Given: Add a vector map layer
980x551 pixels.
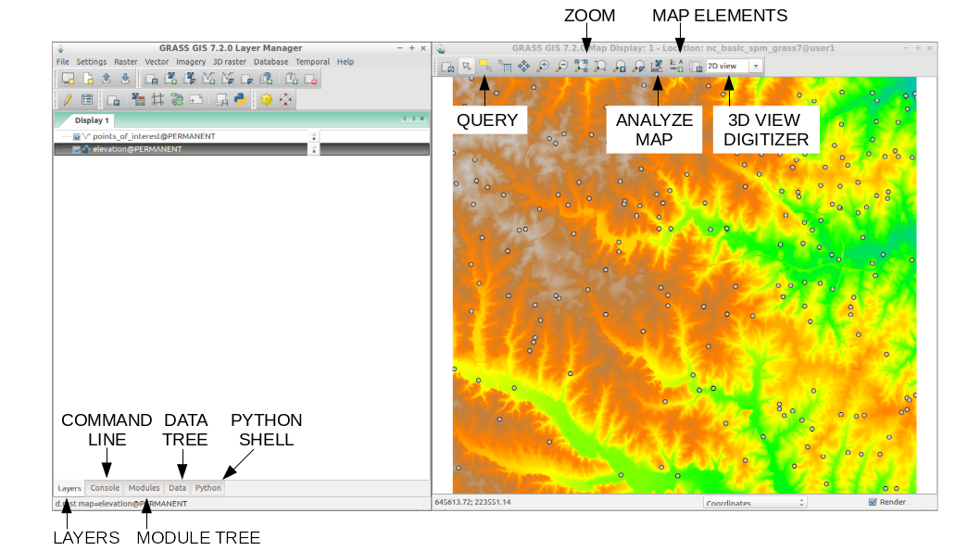Looking at the screenshot, I should point(208,79).
